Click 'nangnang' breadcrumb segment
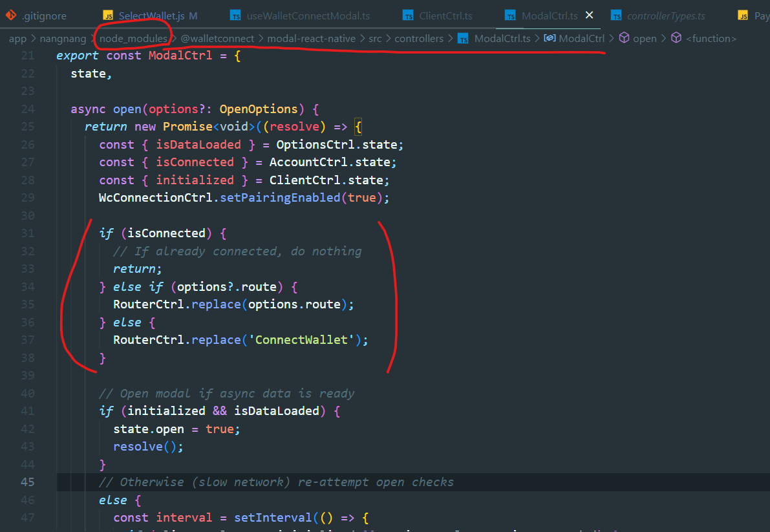Viewport: 770px width, 532px height. [63, 38]
